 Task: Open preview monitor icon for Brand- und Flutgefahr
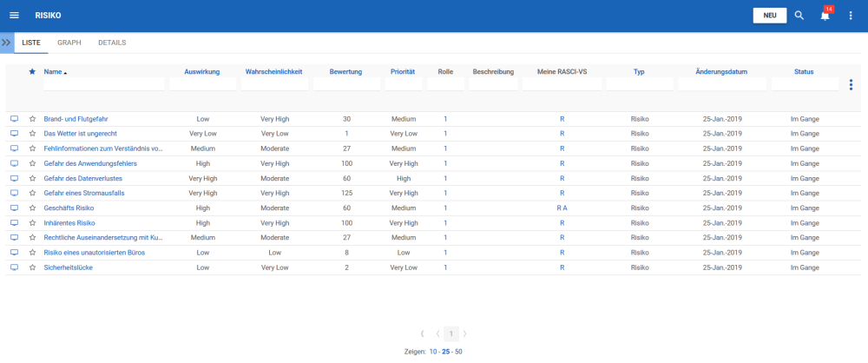click(x=15, y=119)
